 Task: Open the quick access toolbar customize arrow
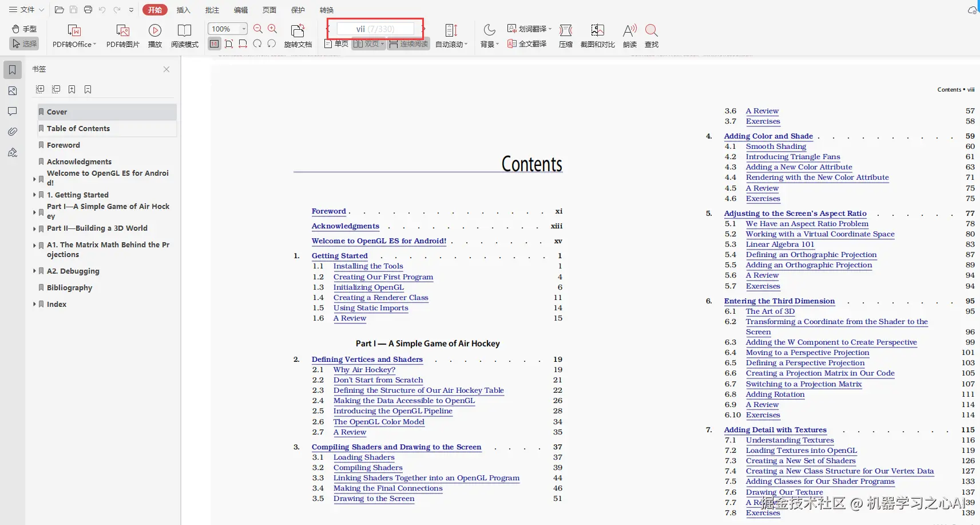pos(131,10)
